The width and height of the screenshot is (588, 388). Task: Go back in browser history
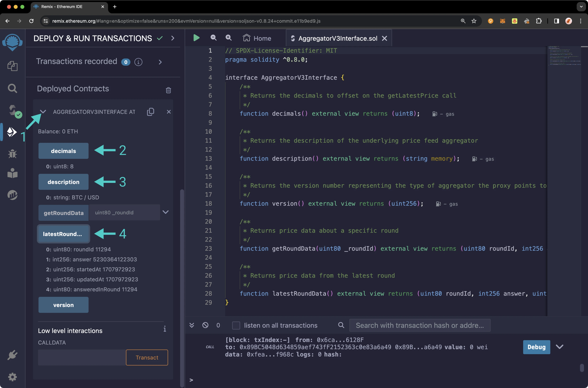tap(7, 21)
